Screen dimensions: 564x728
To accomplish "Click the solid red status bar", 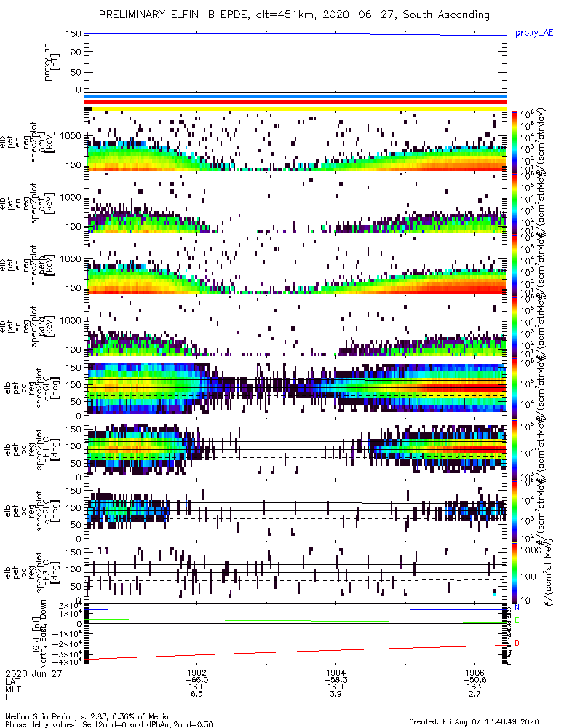I will pos(295,103).
